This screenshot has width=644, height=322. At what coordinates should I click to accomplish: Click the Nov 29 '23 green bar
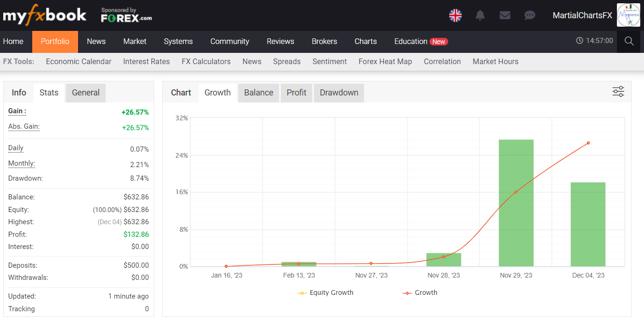point(516,203)
